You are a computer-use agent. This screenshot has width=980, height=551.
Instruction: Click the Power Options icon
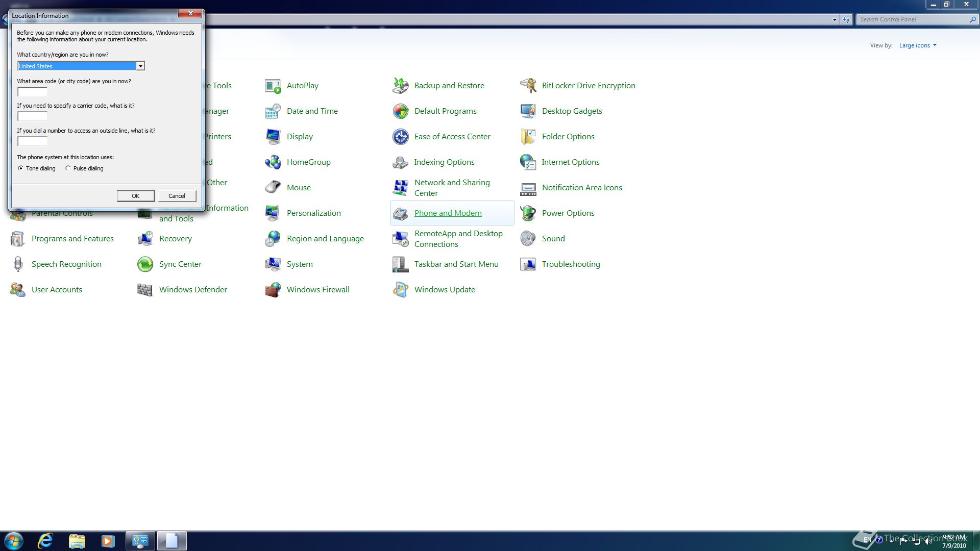(528, 213)
